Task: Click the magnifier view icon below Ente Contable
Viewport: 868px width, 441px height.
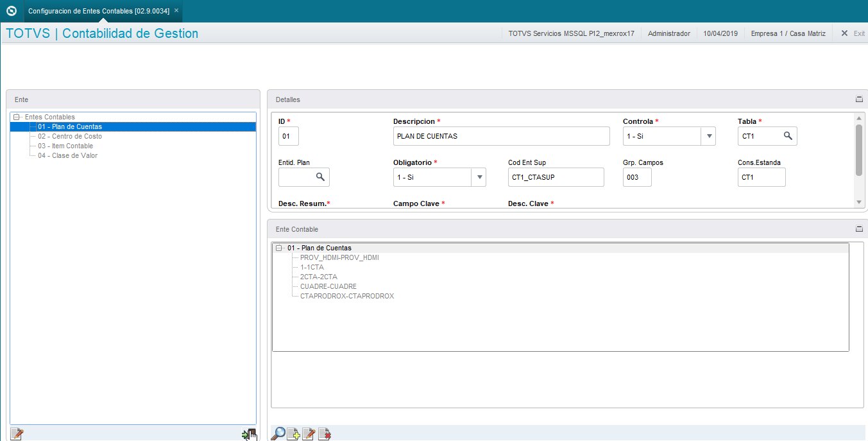Action: tap(278, 434)
